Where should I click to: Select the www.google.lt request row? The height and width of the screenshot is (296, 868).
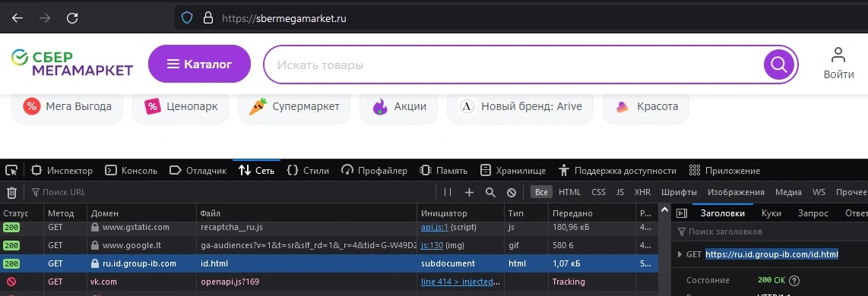[329, 245]
